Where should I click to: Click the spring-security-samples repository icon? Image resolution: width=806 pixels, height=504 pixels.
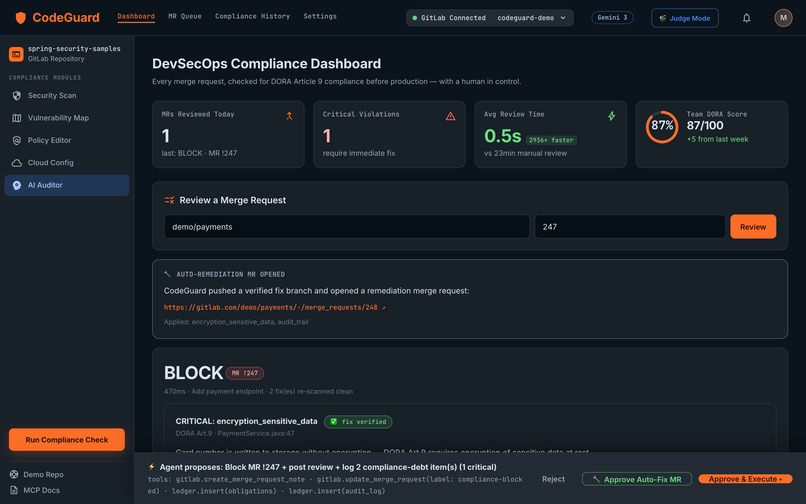point(16,54)
